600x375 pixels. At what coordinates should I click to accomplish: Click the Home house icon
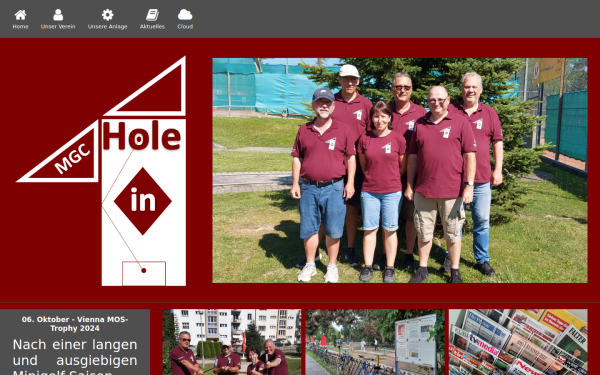tap(20, 15)
